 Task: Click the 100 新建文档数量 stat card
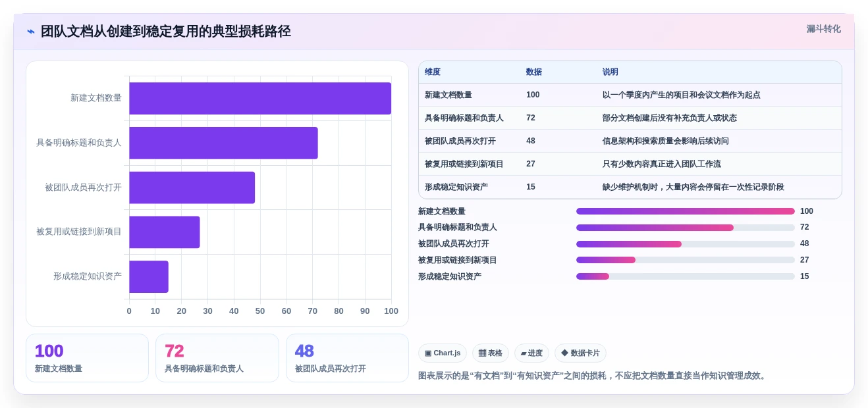[x=87, y=358]
